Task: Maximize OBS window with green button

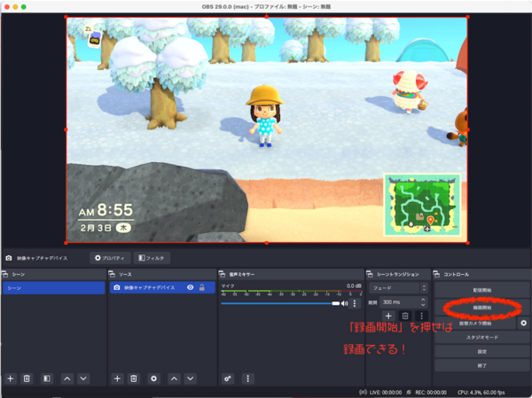Action: click(23, 7)
